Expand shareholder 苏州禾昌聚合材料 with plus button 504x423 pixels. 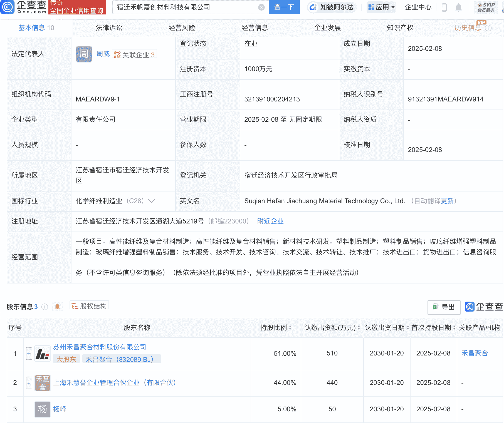[x=29, y=353]
